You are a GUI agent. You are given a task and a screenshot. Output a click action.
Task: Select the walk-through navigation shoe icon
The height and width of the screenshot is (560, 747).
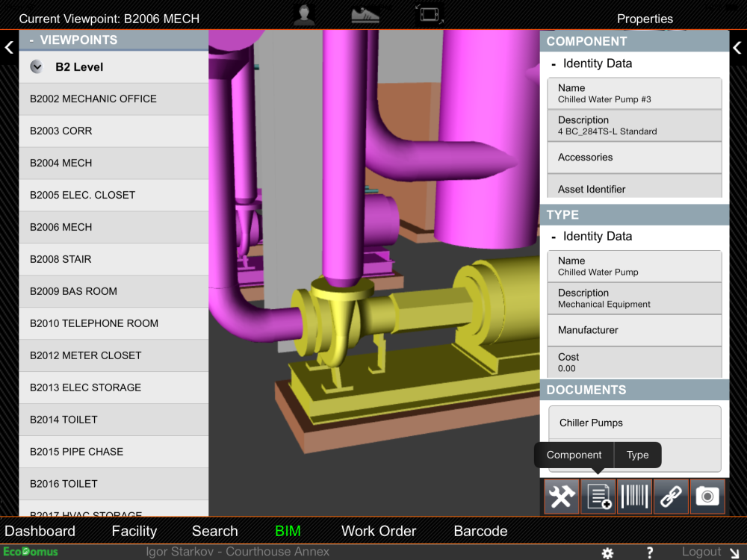click(365, 14)
